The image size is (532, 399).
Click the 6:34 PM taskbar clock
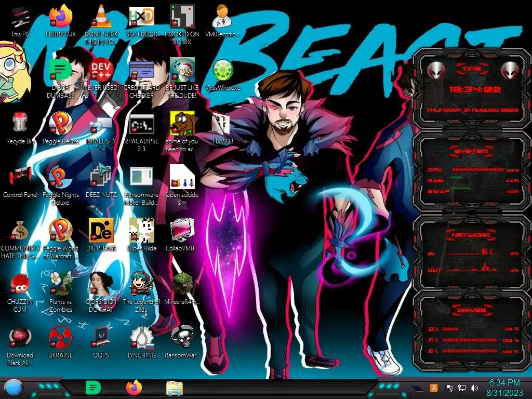tap(504, 388)
